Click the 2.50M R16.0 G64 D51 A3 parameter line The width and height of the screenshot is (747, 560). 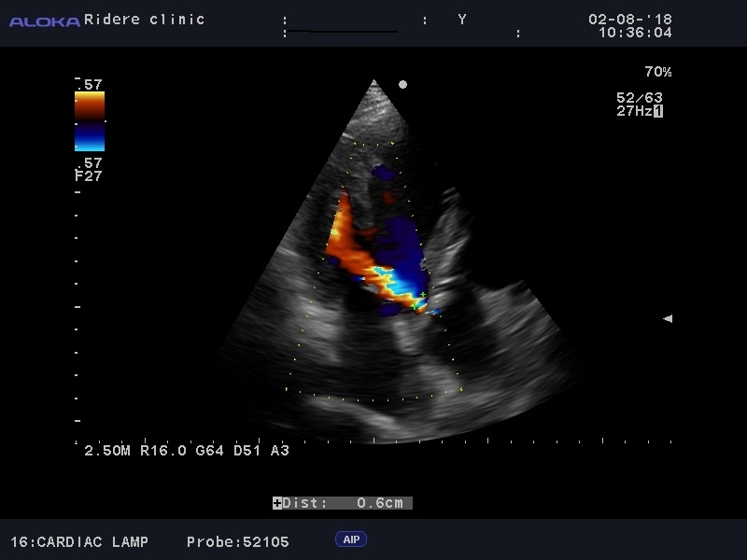click(x=187, y=450)
